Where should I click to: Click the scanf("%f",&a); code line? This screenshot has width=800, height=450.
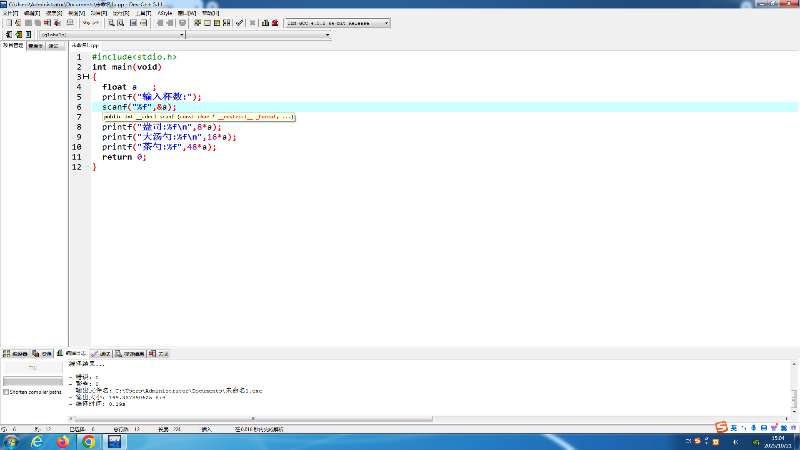click(139, 107)
